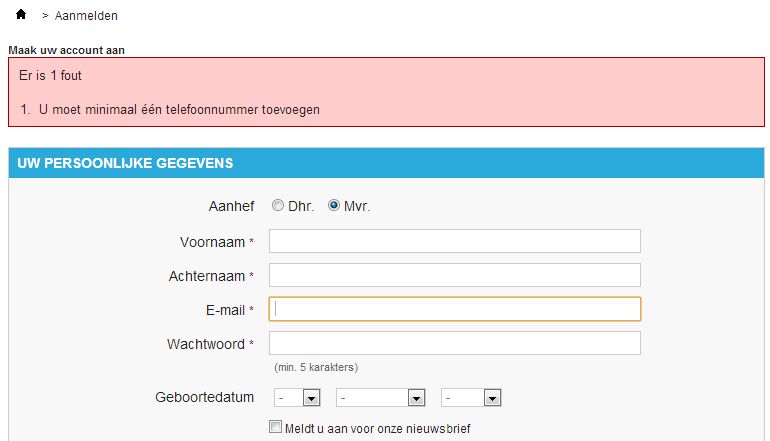Screen dimensions: 770x441
Task: Click the nieuwsbrief checkbox label text
Action: pos(378,428)
